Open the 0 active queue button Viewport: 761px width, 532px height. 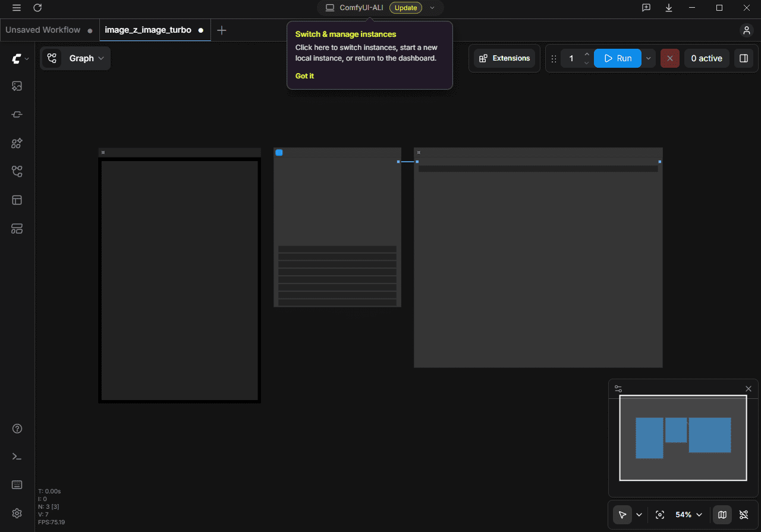pyautogui.click(x=706, y=58)
